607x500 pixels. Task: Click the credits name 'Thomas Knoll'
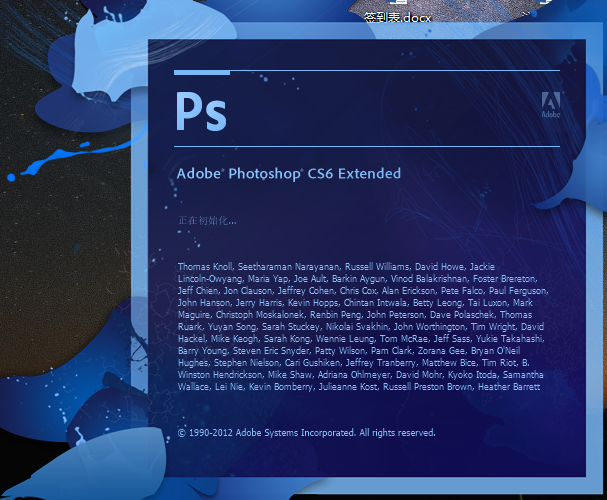click(205, 267)
